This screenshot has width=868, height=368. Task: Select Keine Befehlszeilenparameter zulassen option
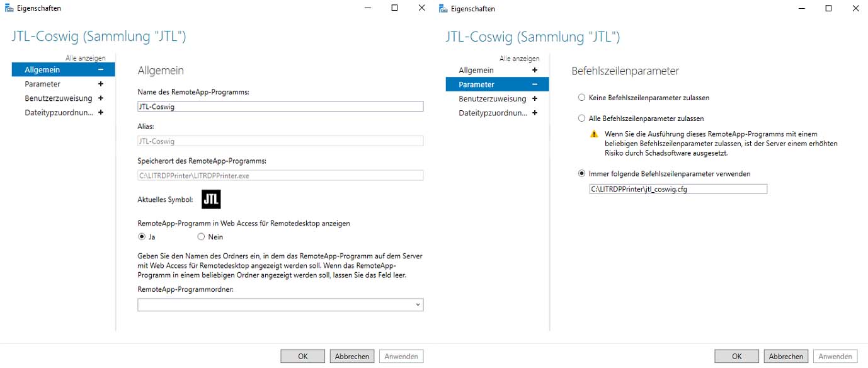[581, 98]
